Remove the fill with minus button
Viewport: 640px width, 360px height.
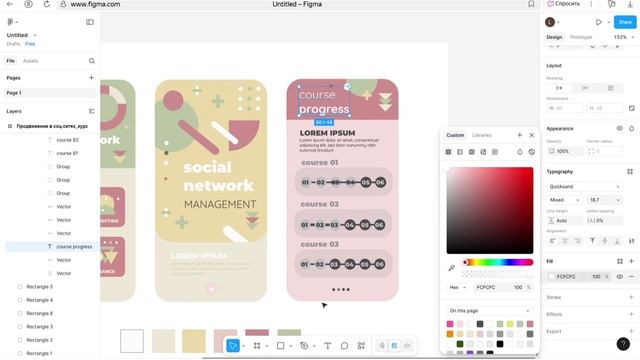click(631, 277)
